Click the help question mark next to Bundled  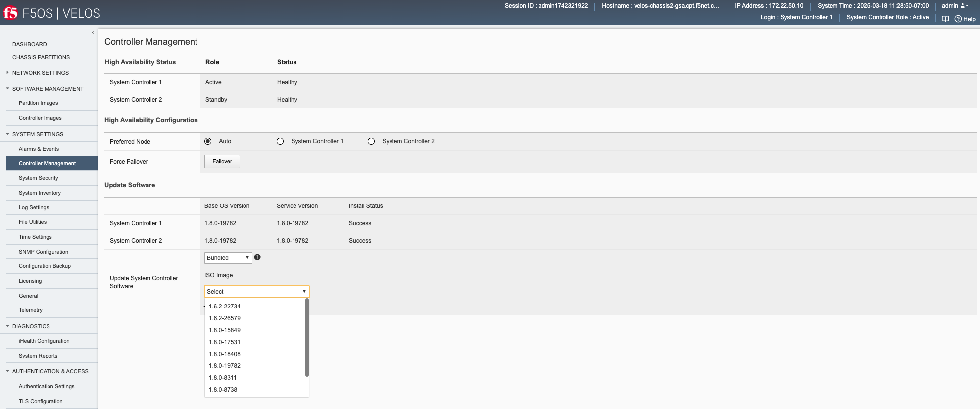click(x=257, y=257)
